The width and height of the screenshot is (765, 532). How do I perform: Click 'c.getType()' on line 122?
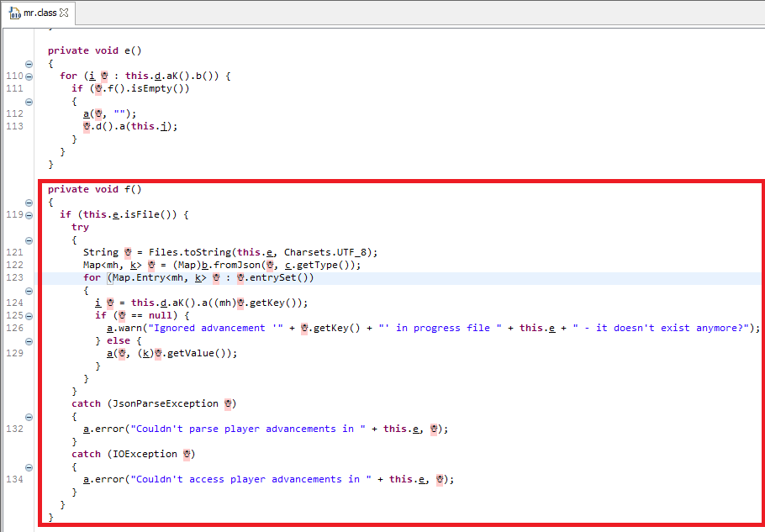(x=319, y=265)
